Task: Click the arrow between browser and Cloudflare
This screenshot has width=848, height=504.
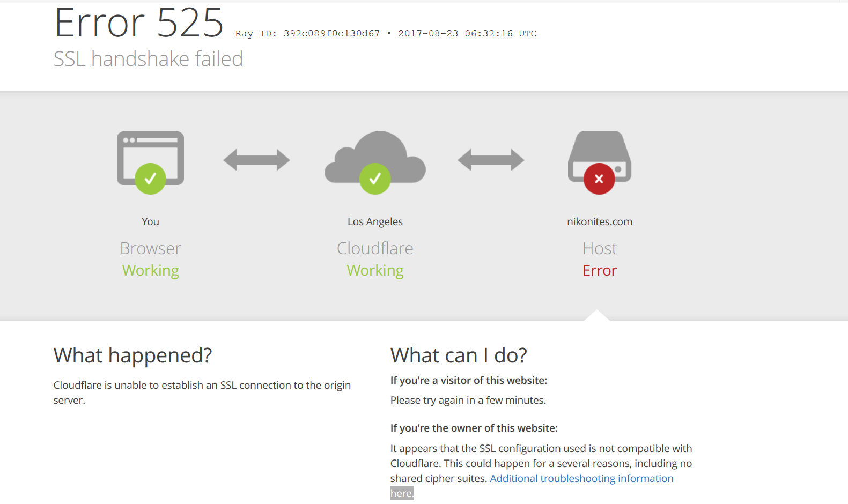Action: (256, 160)
